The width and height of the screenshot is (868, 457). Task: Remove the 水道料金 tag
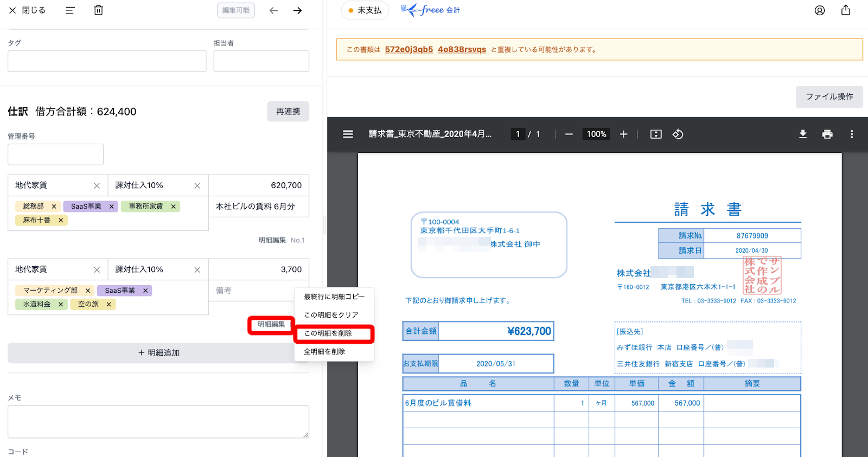[x=61, y=304]
